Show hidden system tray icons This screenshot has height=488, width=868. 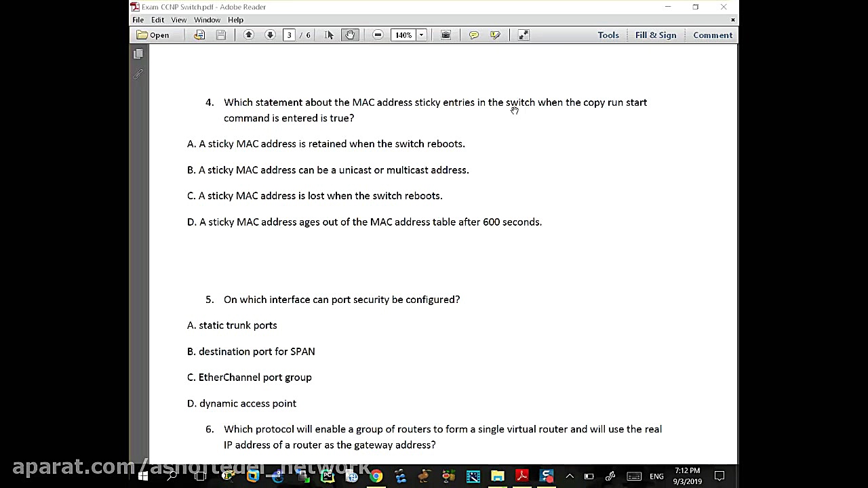click(570, 476)
